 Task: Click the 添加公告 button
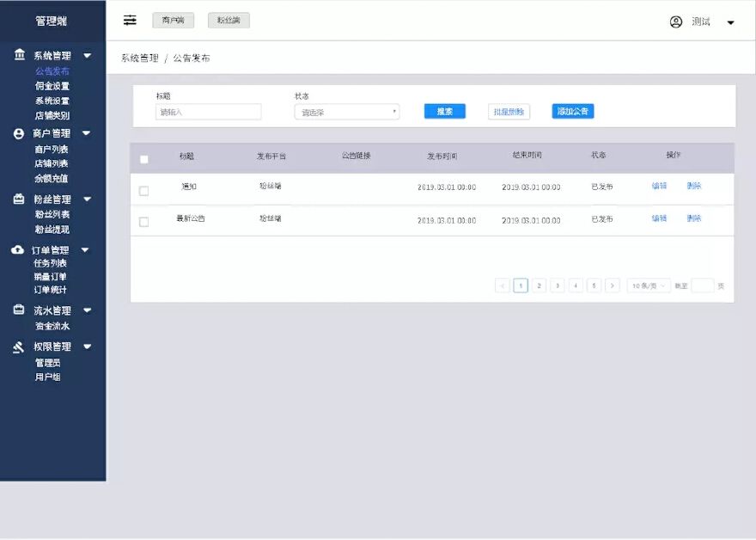(572, 111)
